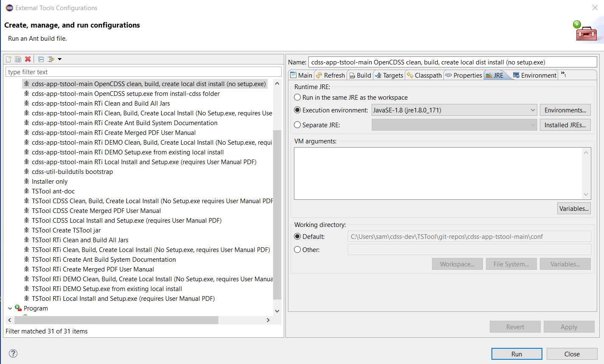The height and width of the screenshot is (364, 604).
Task: Click the filter launch configurations icon
Action: click(x=51, y=59)
